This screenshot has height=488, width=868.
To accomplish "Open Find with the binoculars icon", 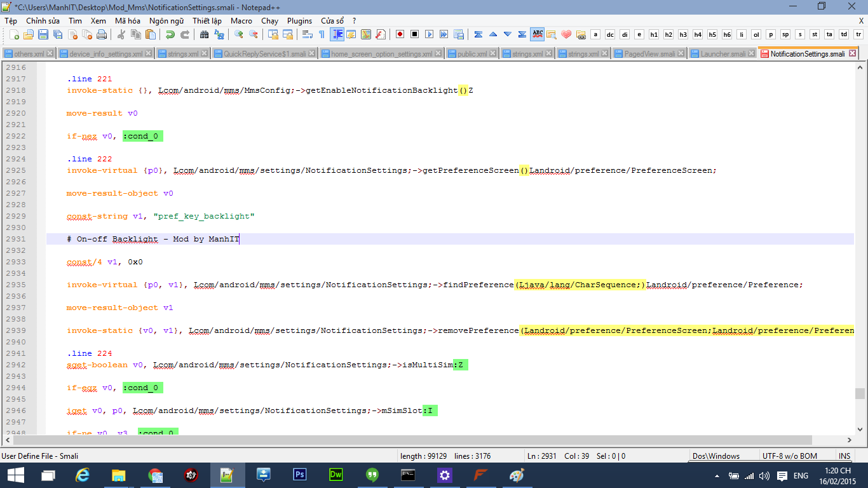I will 205,34.
